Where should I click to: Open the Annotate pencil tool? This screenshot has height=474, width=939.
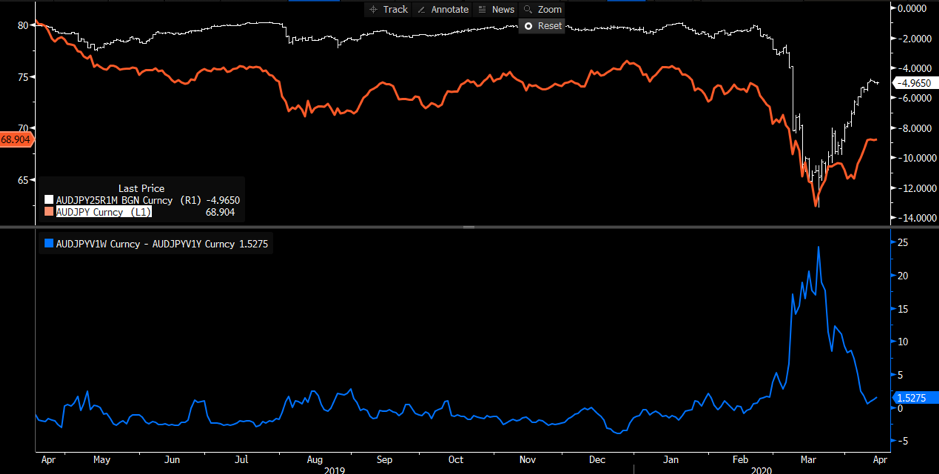point(442,10)
